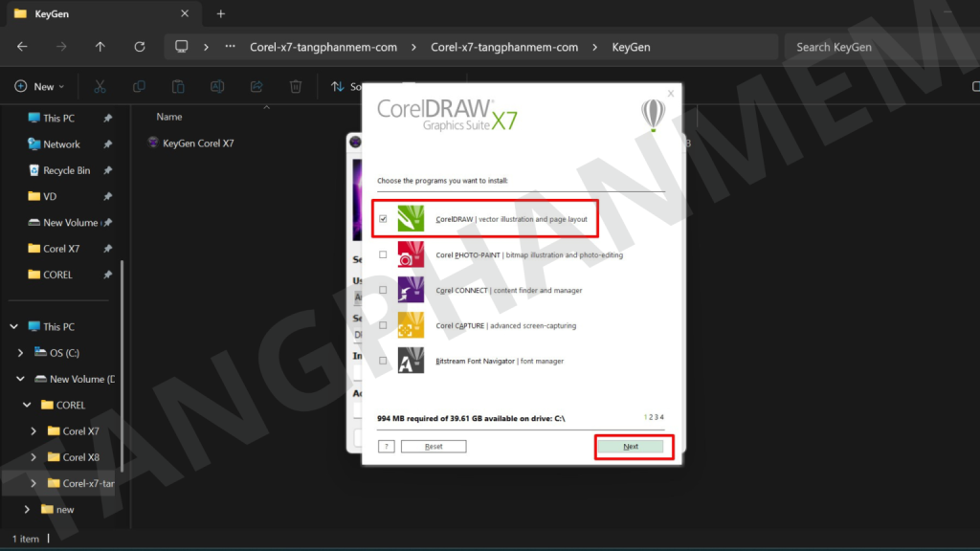Click the CorelDRAW green pen icon

click(x=411, y=219)
